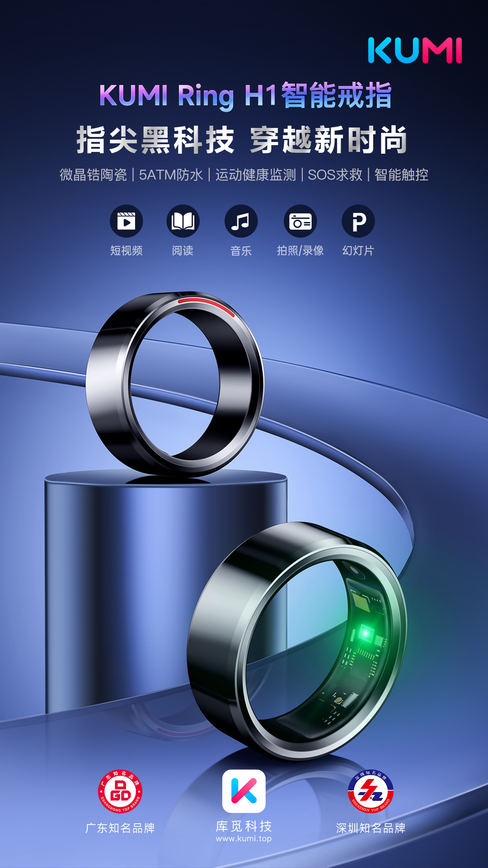
Task: Click the '深圳知名品牌' caption
Action: click(x=371, y=828)
